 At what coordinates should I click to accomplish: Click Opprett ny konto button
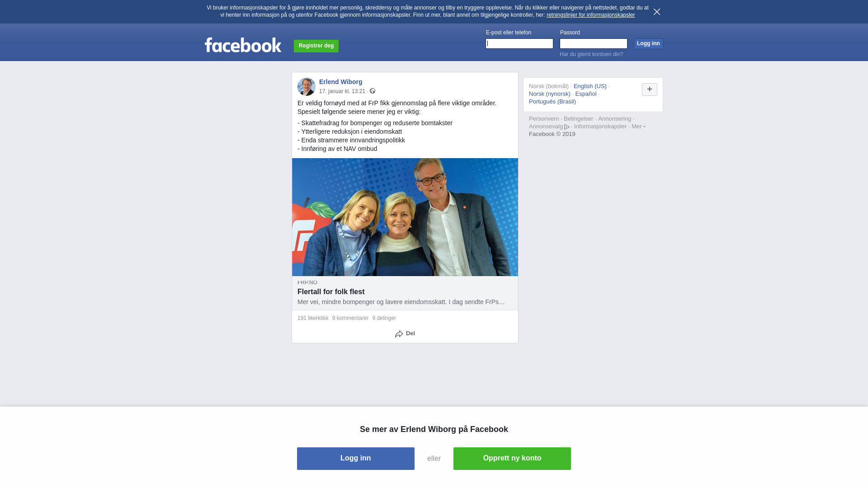click(x=512, y=459)
